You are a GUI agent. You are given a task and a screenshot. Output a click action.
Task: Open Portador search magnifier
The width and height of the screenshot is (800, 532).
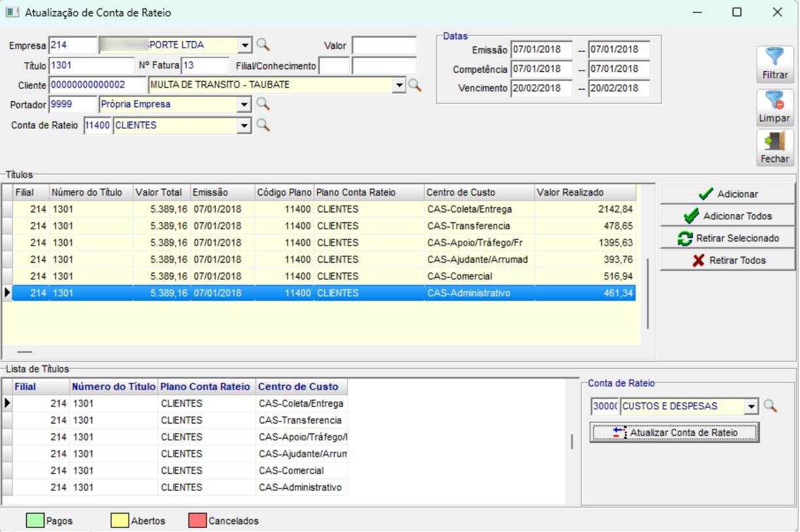[x=263, y=104]
